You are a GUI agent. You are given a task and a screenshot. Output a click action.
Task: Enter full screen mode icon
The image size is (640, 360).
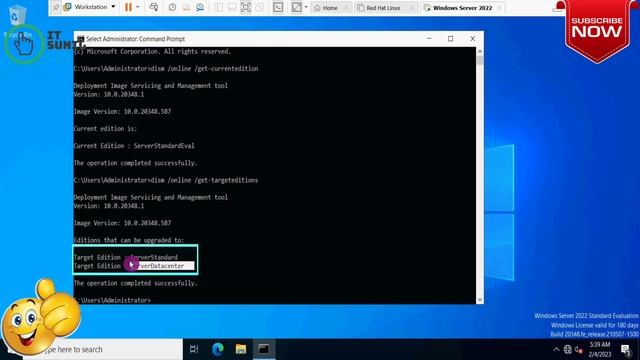(x=246, y=7)
